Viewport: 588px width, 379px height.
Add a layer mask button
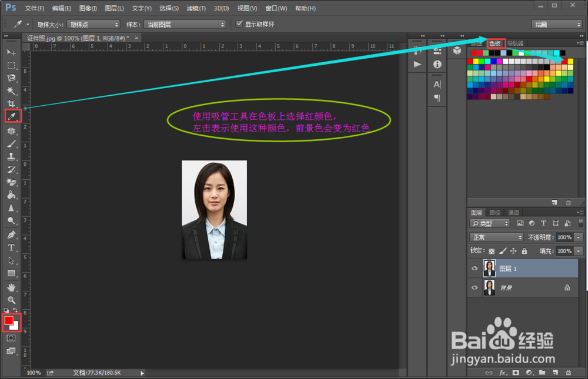[516, 373]
